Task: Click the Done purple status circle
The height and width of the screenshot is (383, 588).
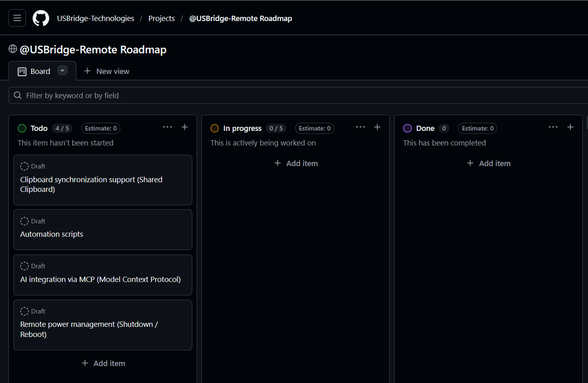Action: click(x=407, y=128)
